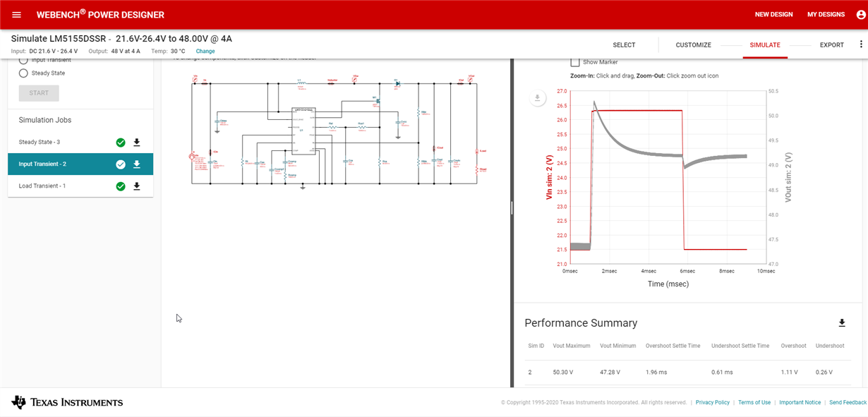This screenshot has width=868, height=417.
Task: Click the Send Feedback link
Action: tap(848, 402)
